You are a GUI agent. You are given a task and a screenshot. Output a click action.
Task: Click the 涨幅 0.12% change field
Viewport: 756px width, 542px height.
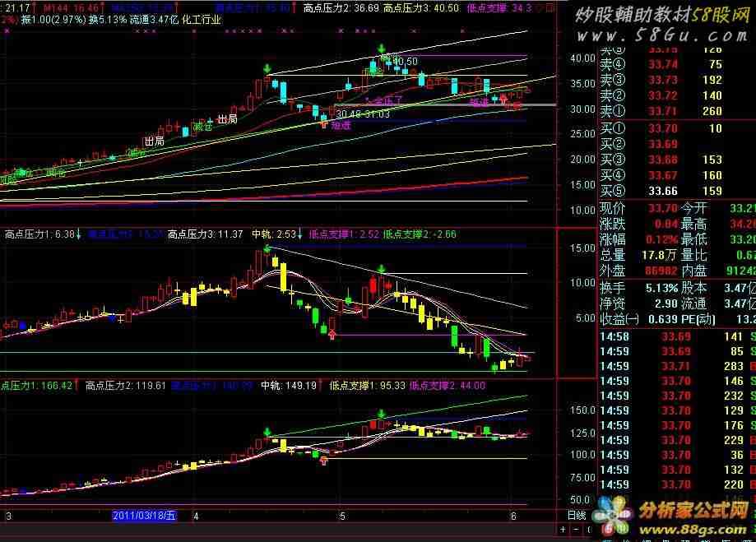639,239
